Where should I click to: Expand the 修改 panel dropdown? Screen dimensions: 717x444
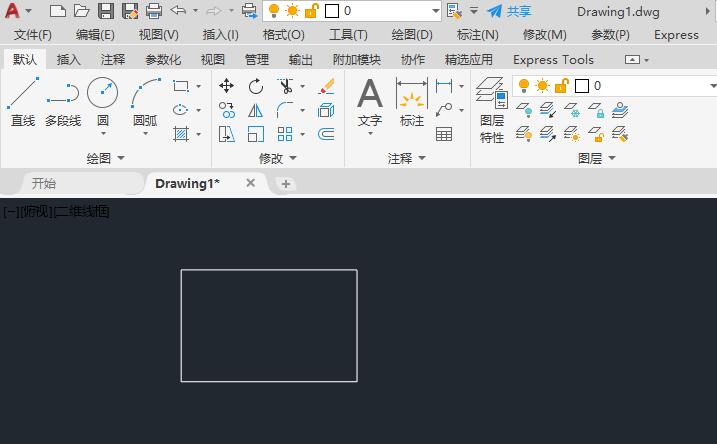(293, 158)
